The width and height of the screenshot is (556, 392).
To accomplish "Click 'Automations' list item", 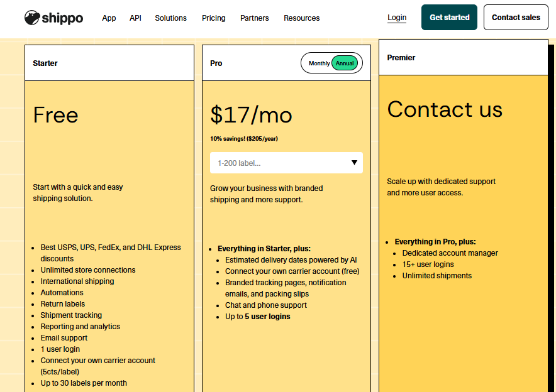I will pyautogui.click(x=62, y=293).
